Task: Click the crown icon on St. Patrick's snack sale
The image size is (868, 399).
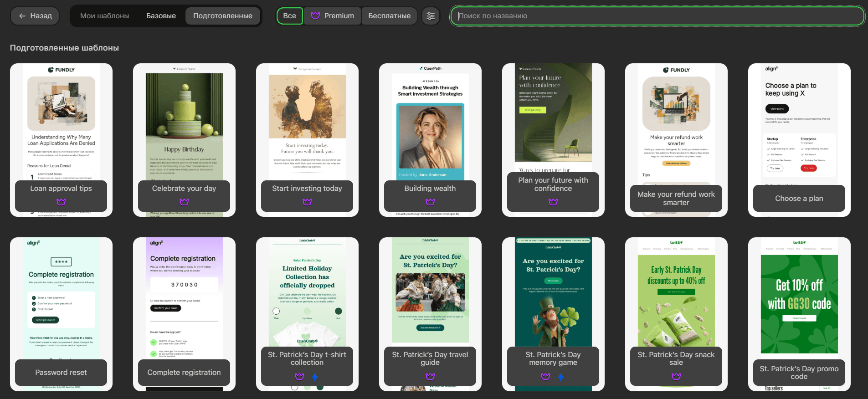Action: (x=676, y=376)
